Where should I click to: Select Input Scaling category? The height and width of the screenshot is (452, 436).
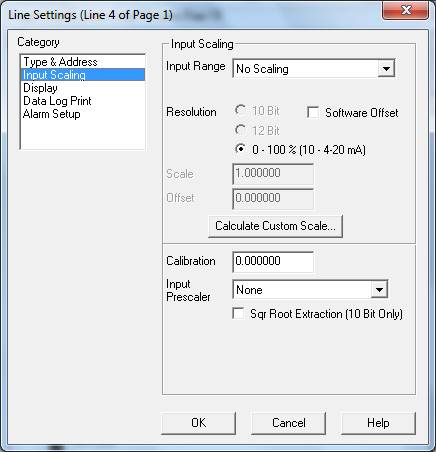point(83,75)
